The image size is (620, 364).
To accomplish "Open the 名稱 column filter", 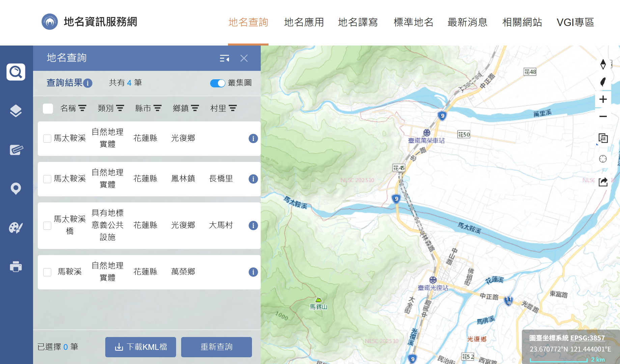I will coord(82,108).
